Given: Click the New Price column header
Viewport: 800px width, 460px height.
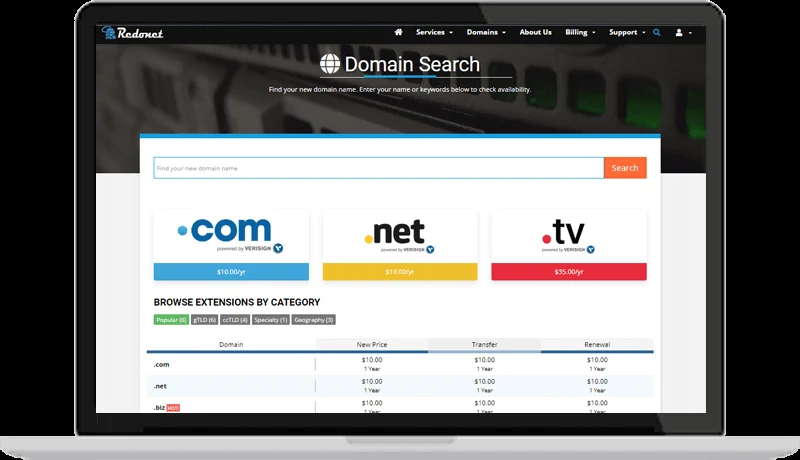Looking at the screenshot, I should tap(372, 345).
